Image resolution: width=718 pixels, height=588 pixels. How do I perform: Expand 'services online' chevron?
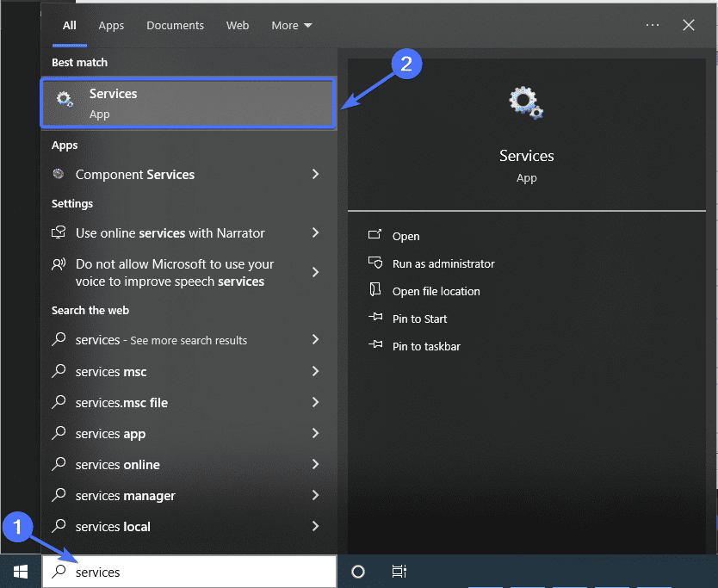point(315,464)
